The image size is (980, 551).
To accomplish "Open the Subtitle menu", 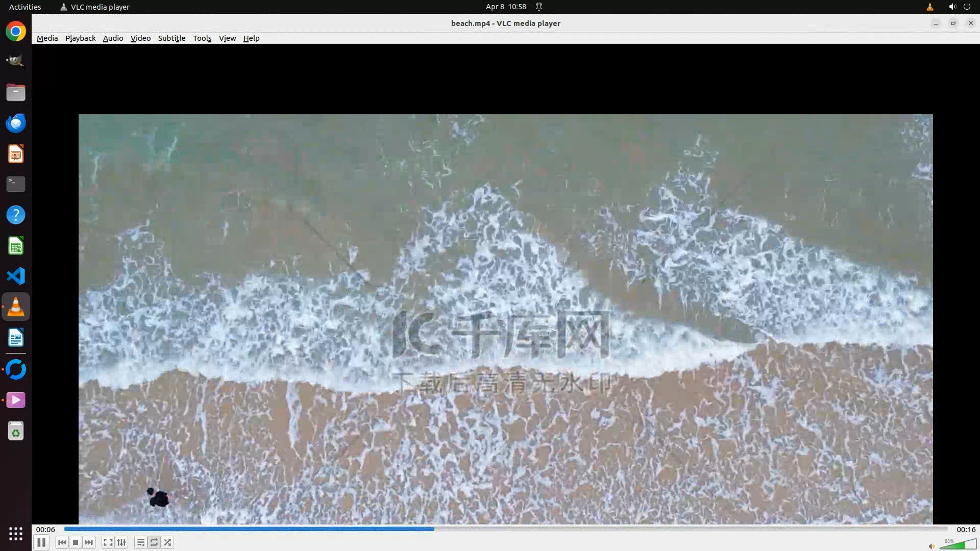I will pos(171,38).
